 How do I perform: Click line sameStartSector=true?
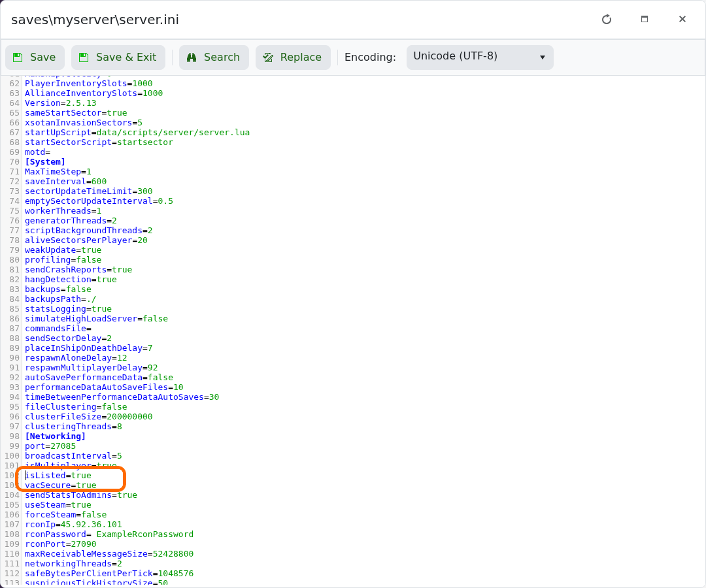(x=76, y=113)
